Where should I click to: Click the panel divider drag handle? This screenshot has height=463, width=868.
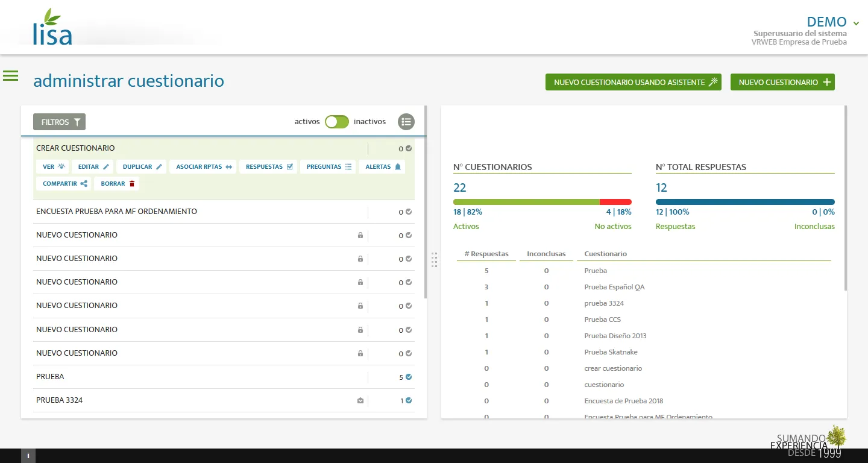click(x=434, y=260)
